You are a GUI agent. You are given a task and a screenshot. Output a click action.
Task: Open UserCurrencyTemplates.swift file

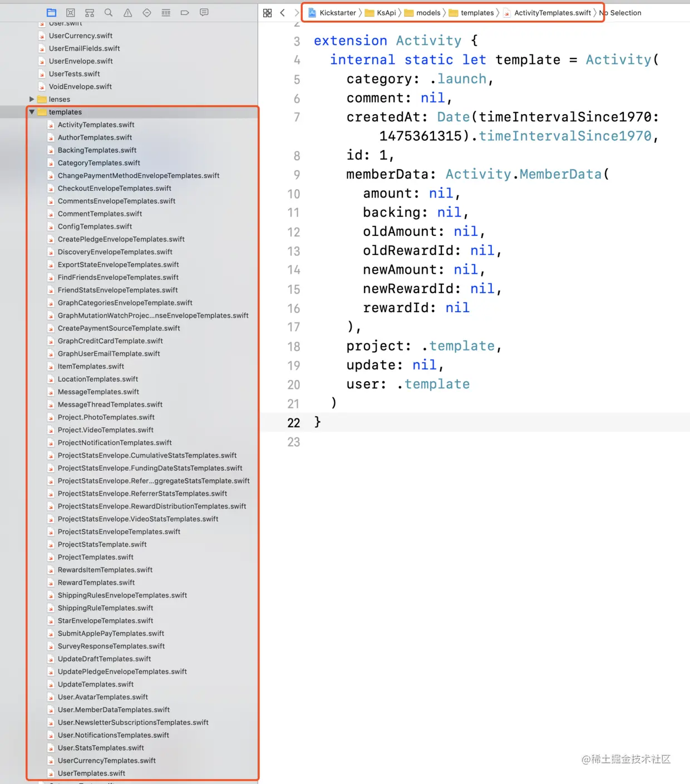click(106, 761)
